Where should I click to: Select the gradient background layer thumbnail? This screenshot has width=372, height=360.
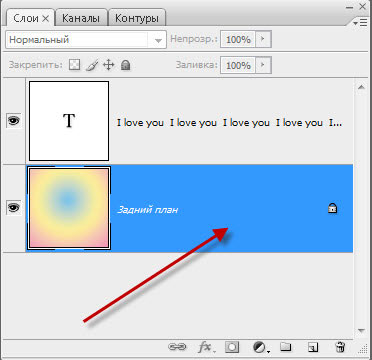point(69,208)
